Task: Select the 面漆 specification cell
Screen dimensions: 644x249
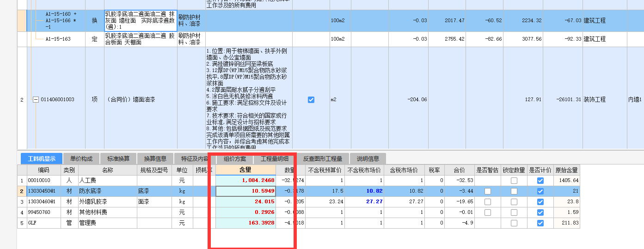Action: (154, 201)
